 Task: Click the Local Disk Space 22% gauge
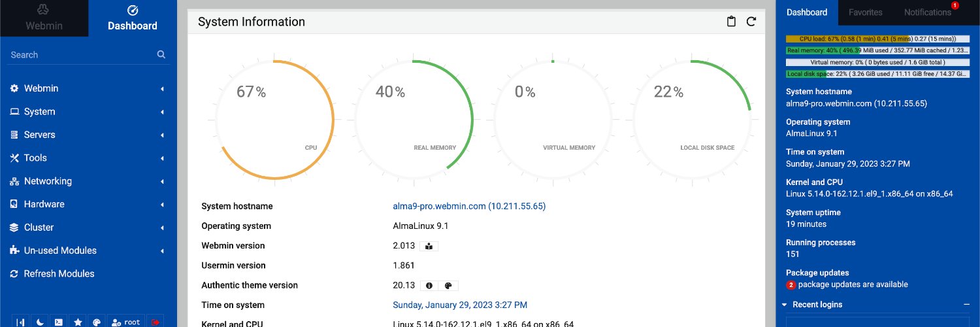[692, 120]
